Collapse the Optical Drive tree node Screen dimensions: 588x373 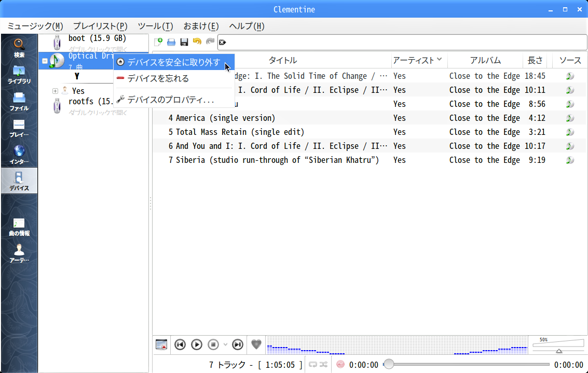pos(45,61)
